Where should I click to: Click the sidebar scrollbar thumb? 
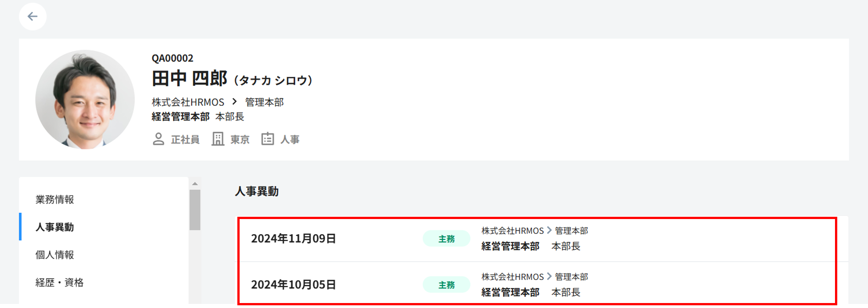click(195, 210)
